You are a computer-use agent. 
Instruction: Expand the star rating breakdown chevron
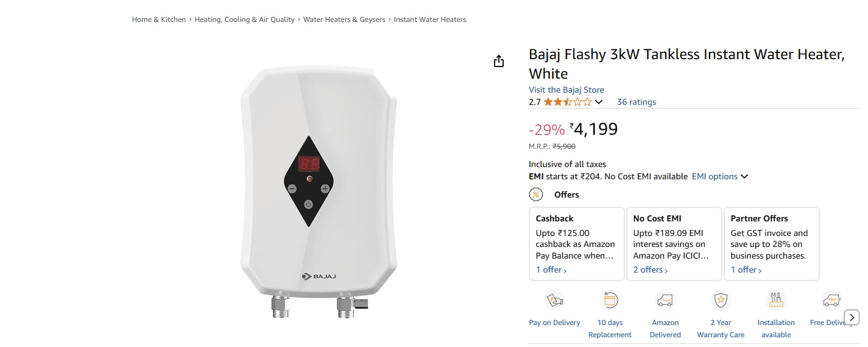(599, 102)
